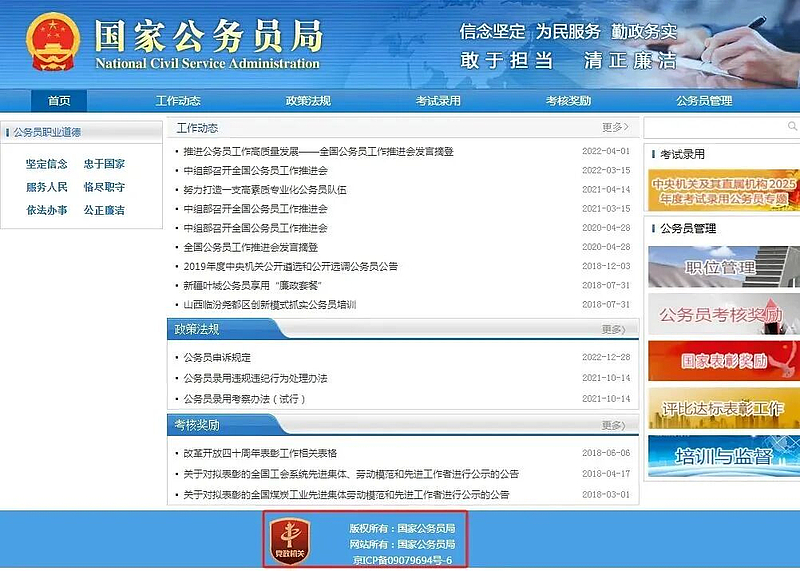Viewport: 800px width, 571px height.
Task: Expand 更多 in the 考核奖励 section
Action: click(615, 425)
